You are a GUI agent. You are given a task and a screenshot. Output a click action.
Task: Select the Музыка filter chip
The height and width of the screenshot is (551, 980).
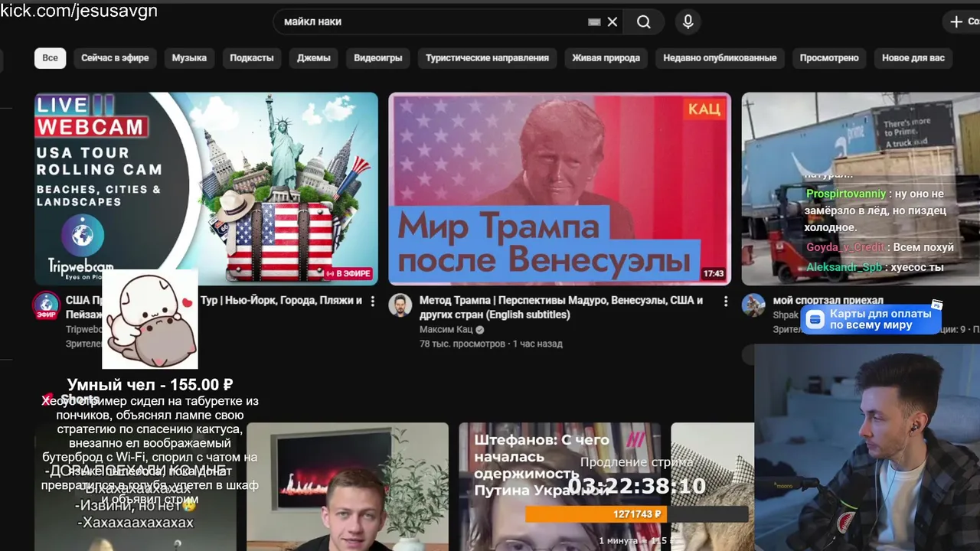point(189,58)
